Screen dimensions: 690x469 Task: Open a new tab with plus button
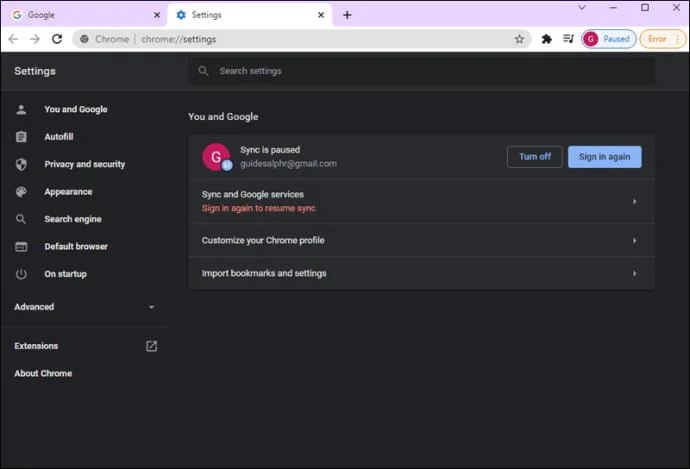pyautogui.click(x=347, y=15)
